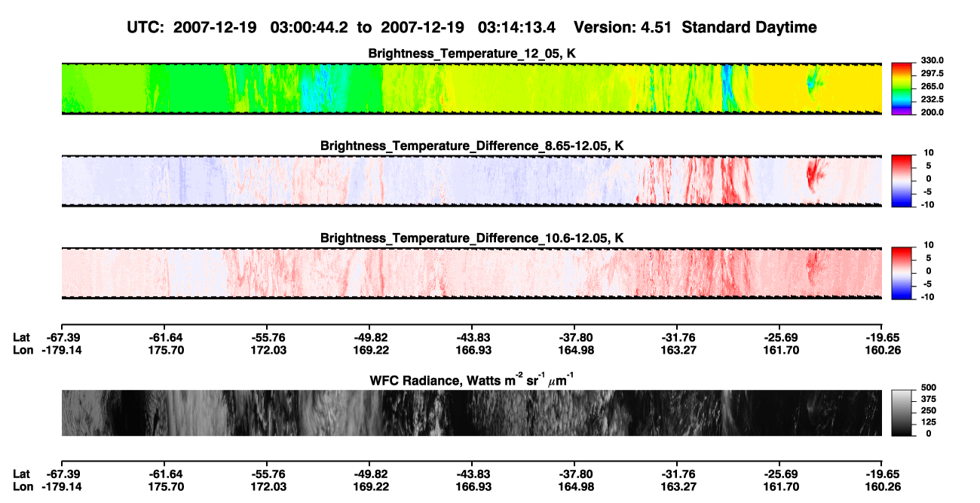Click the 'Brightness_Temperature_12_05, K' panel title
This screenshot has width=980, height=503.
[x=472, y=54]
